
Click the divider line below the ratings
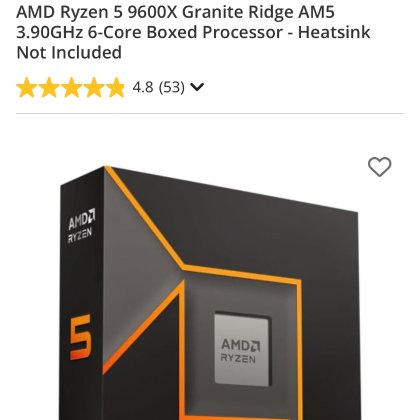(x=210, y=114)
